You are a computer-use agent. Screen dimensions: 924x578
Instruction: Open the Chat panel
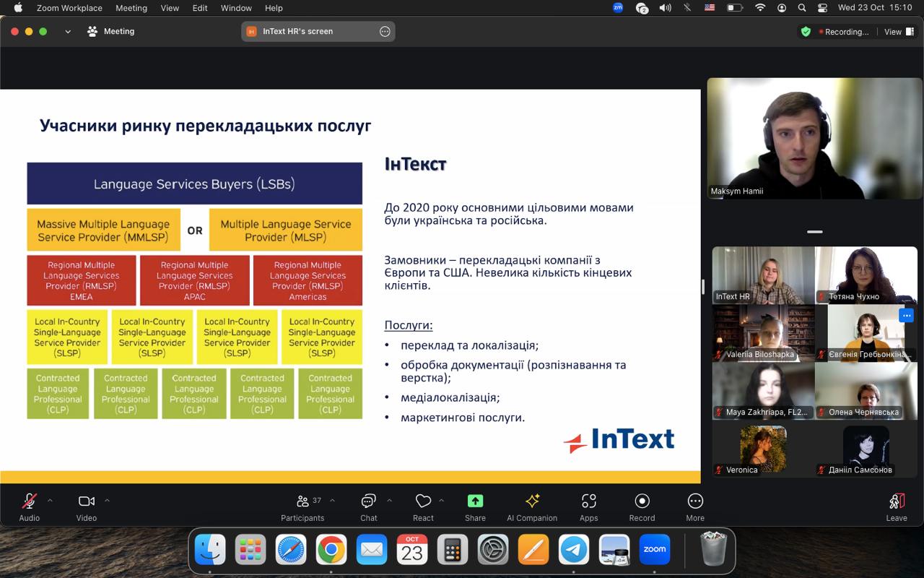pos(369,506)
